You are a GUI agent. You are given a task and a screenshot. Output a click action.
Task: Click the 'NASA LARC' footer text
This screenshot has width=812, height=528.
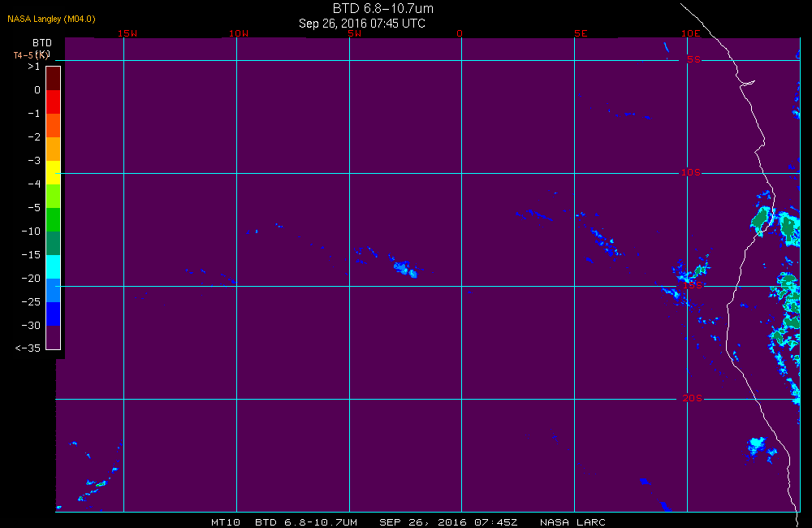tap(572, 522)
